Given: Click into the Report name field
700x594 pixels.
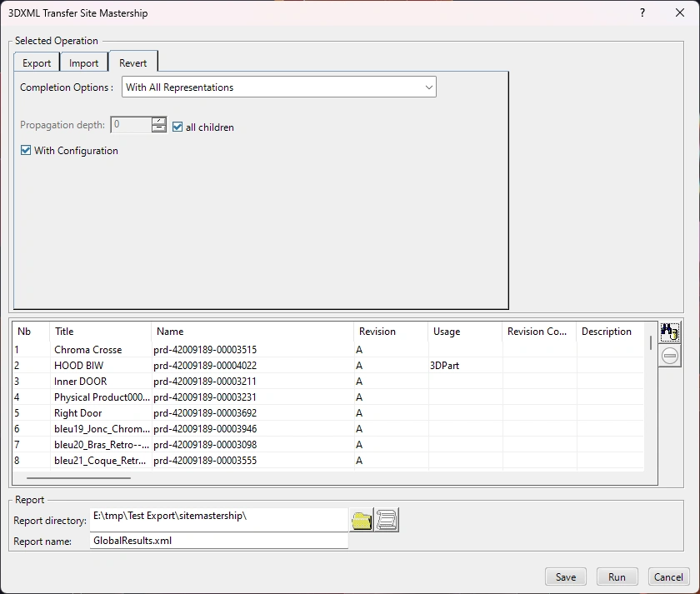Looking at the screenshot, I should 218,541.
